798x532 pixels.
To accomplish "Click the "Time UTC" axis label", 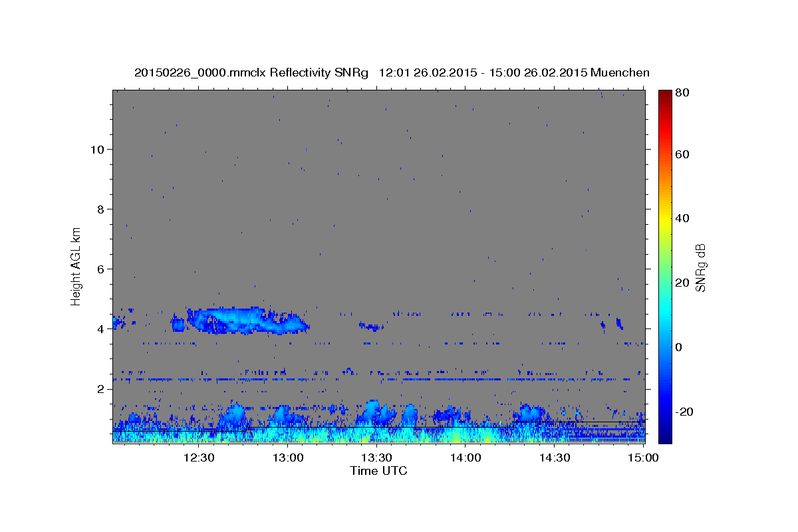I will (378, 471).
